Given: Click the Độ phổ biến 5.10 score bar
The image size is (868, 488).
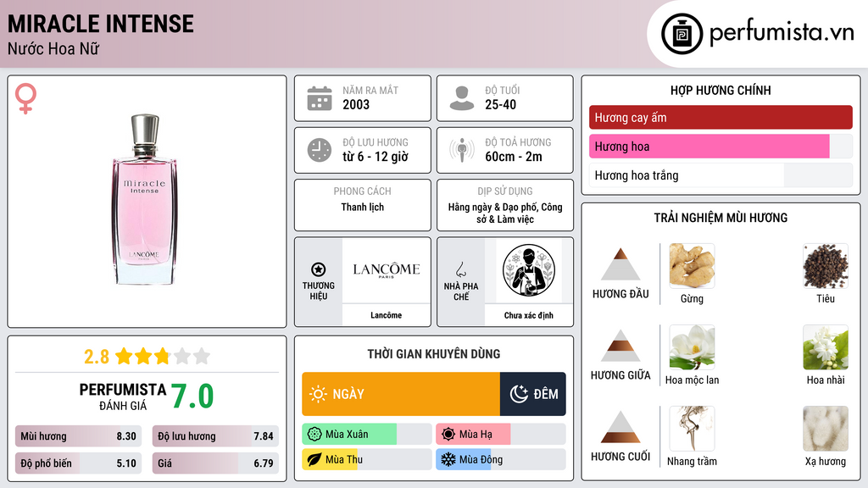Looking at the screenshot, I should [x=78, y=463].
